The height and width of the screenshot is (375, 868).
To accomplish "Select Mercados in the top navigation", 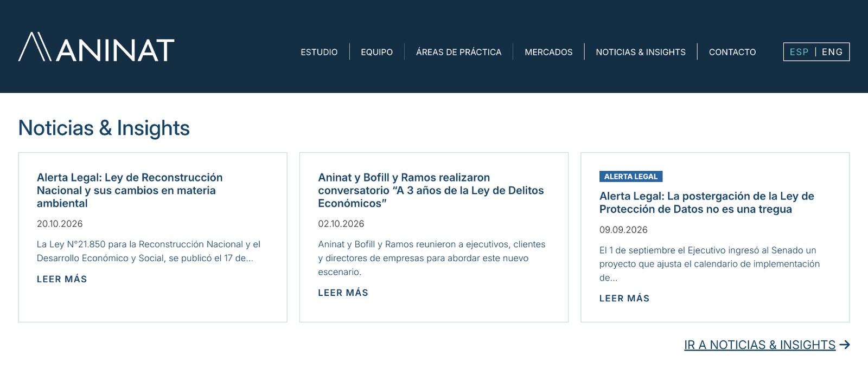I will pos(548,52).
